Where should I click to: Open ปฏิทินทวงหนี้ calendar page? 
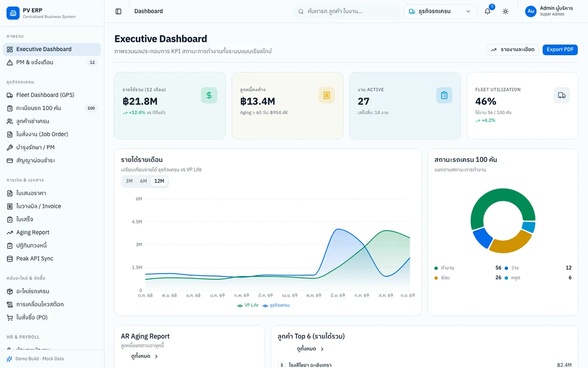tap(52, 246)
